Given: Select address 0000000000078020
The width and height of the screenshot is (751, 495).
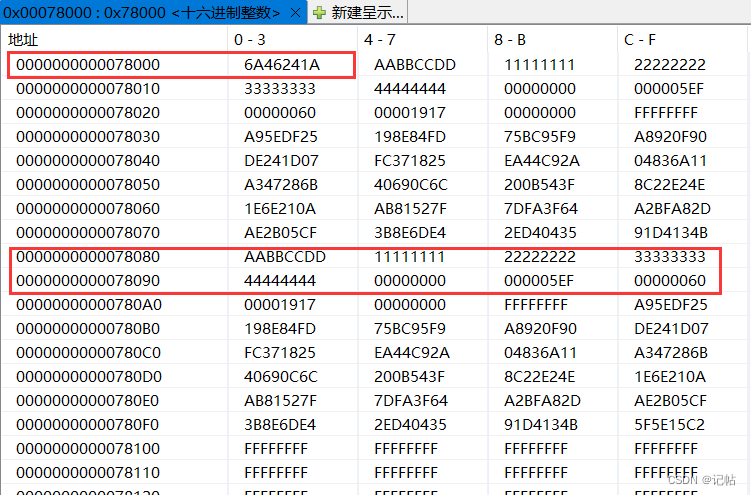Looking at the screenshot, I should (88, 112).
